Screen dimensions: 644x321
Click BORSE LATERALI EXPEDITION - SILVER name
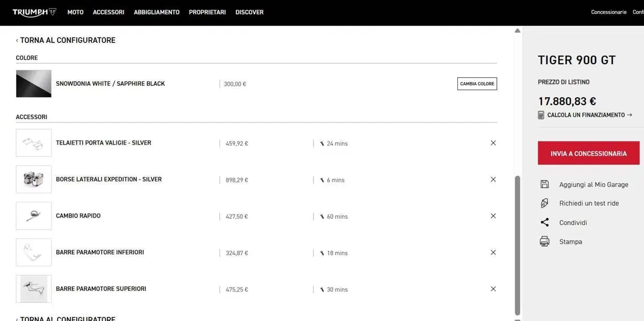pos(109,180)
